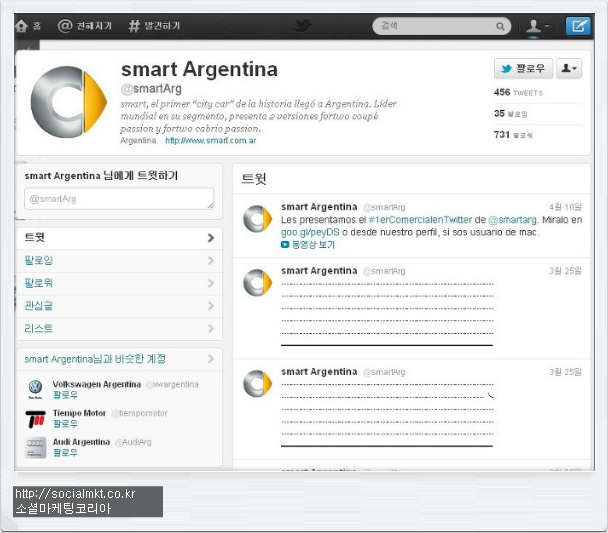Click the @smartArg handle under profile name
This screenshot has height=533, width=608.
[151, 89]
